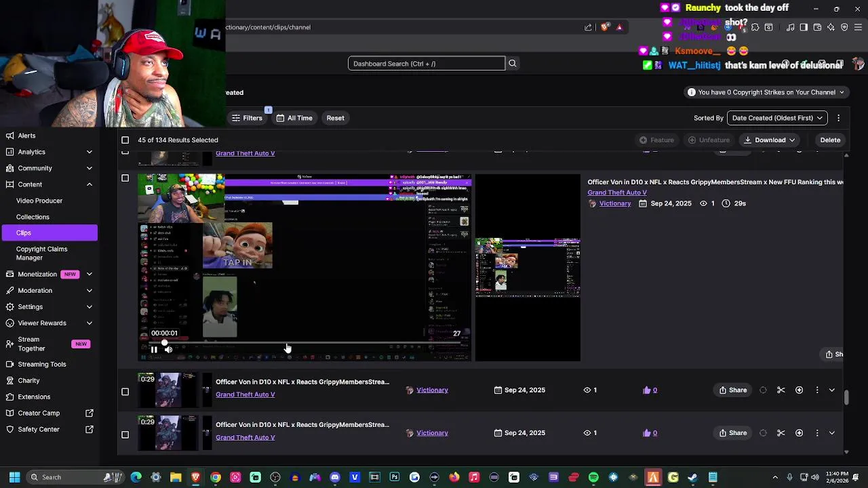Expand details chevron of second 0:29 clip row
Screen dimensions: 868x488
point(832,433)
